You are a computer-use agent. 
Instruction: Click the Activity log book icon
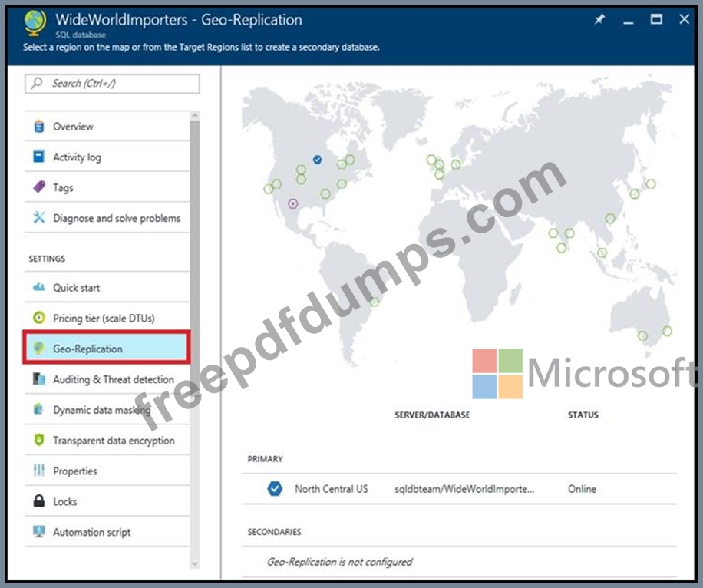pos(39,157)
